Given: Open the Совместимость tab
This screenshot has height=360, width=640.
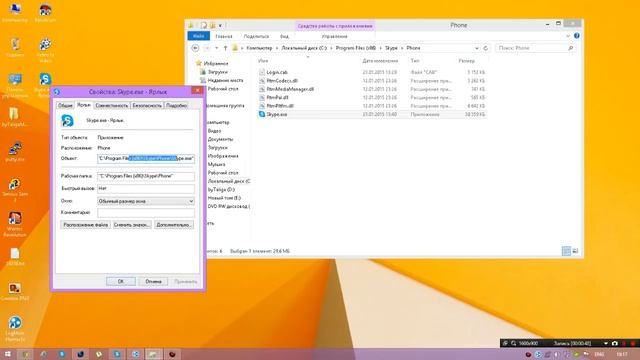Looking at the screenshot, I should click(111, 105).
